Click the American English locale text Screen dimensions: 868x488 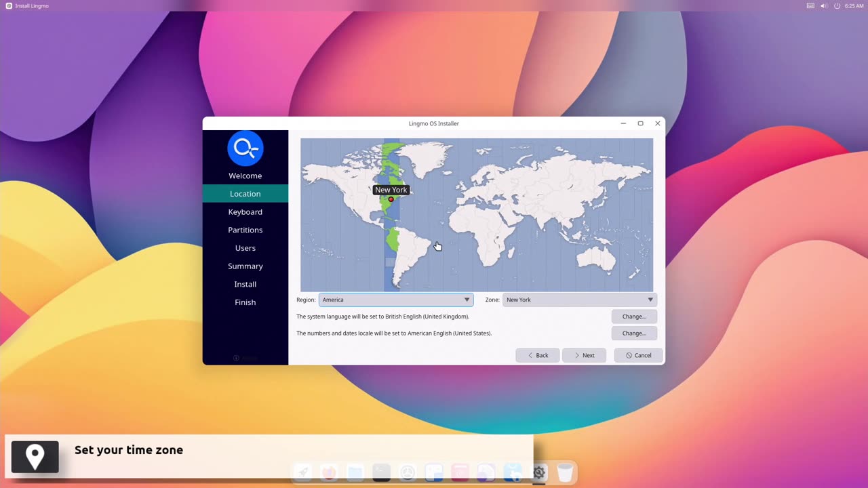[x=394, y=333]
